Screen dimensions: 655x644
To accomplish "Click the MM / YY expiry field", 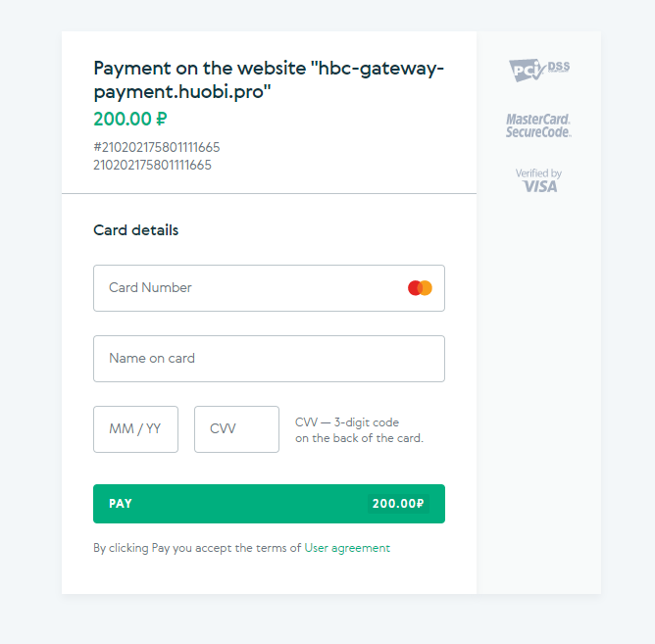I will (135, 429).
